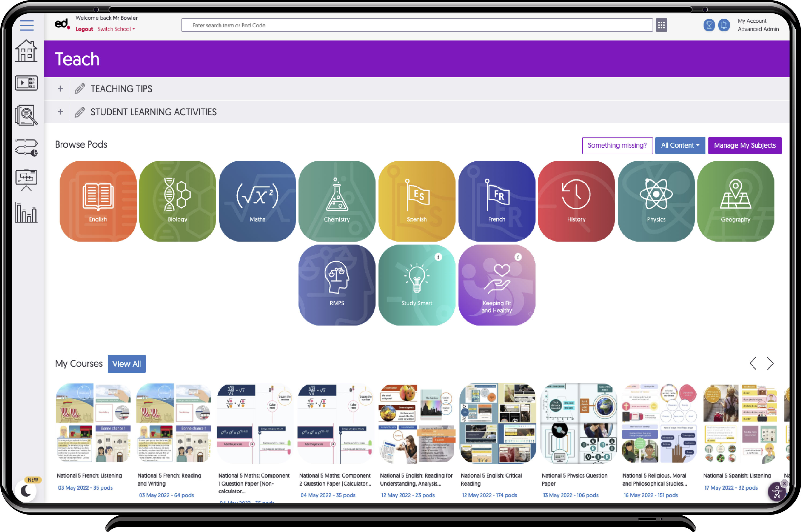Expand Student Learning Activities section
The image size is (801, 532).
coord(60,112)
